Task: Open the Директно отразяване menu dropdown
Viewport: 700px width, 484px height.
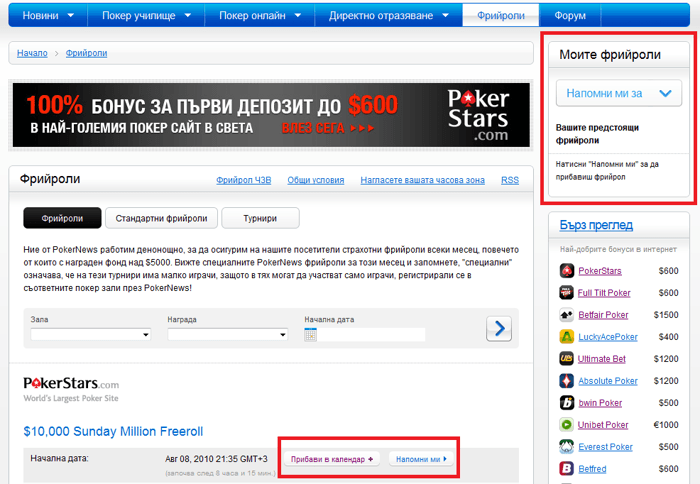Action: [445, 15]
